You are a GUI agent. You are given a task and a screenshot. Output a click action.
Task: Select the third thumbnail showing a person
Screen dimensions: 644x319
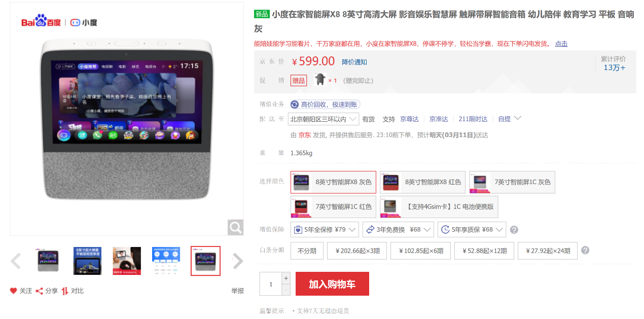click(x=127, y=261)
